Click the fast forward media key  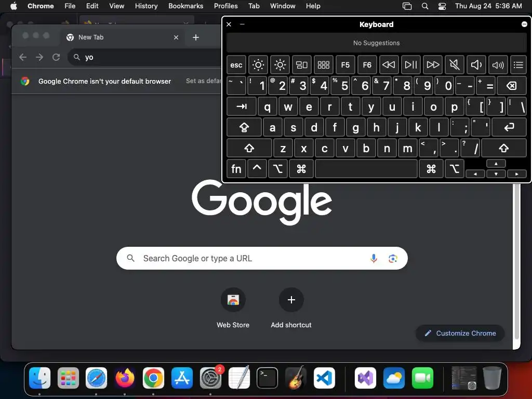pyautogui.click(x=433, y=65)
